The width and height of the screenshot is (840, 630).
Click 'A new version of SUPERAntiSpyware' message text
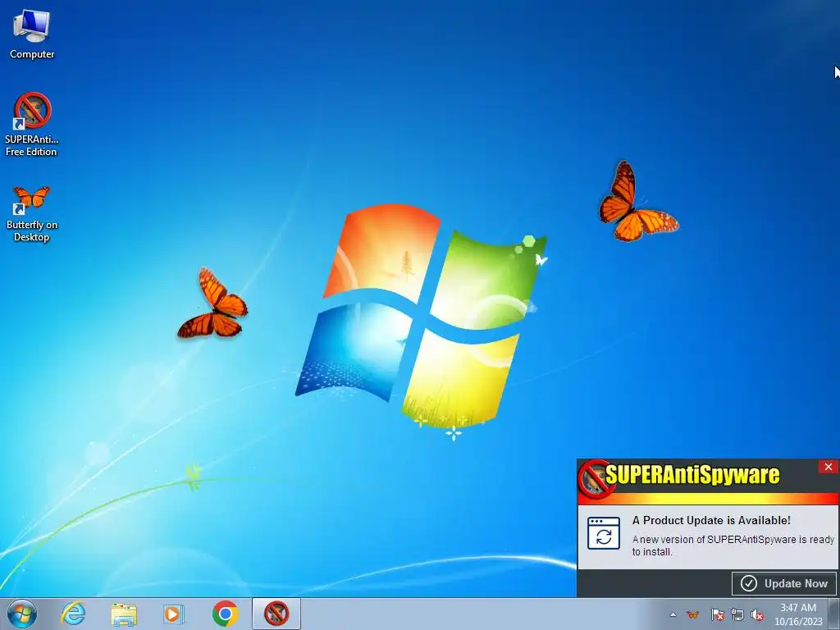[x=733, y=546]
